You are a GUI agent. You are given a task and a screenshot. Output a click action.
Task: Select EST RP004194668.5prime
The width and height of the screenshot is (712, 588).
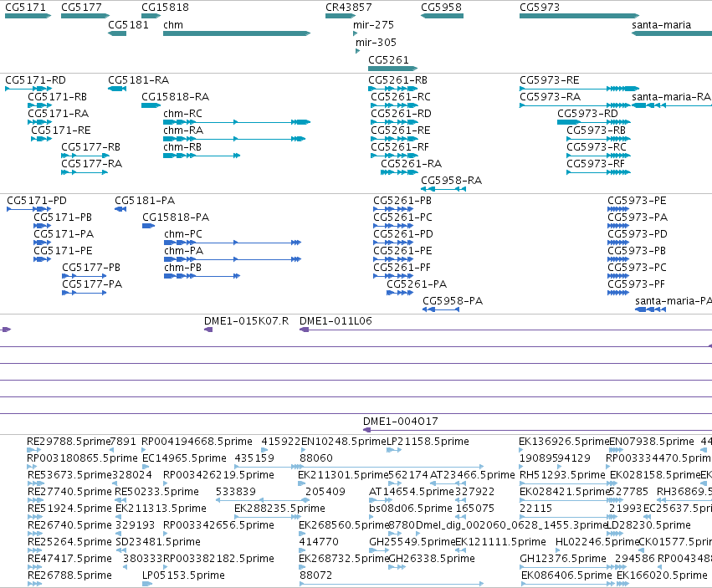pos(145,450)
